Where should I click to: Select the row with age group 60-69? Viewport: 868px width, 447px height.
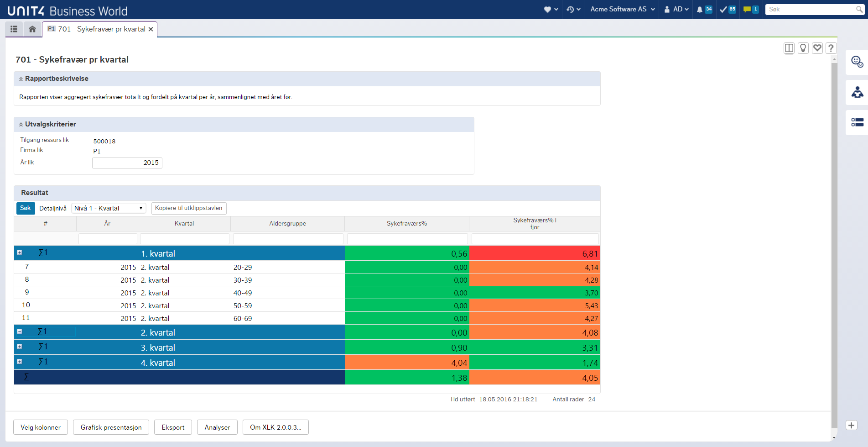pos(307,318)
